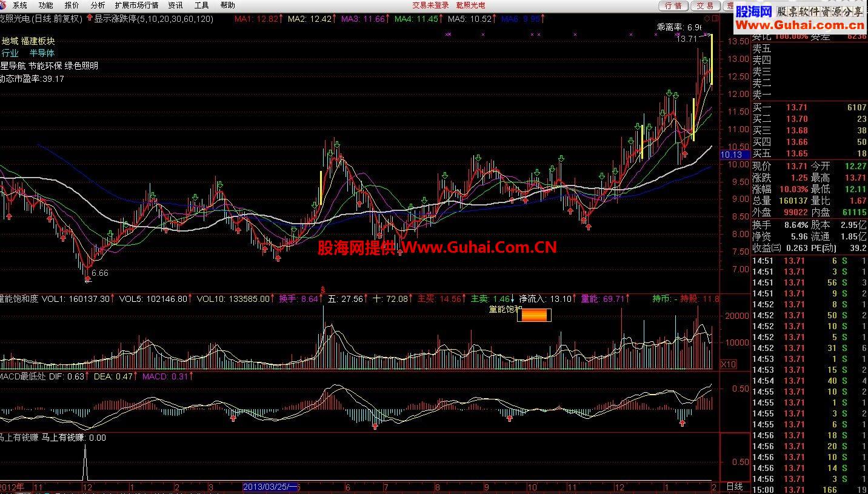Click the VOL5: 102146.80 label
Image resolution: width=868 pixels, height=494 pixels.
[156, 299]
